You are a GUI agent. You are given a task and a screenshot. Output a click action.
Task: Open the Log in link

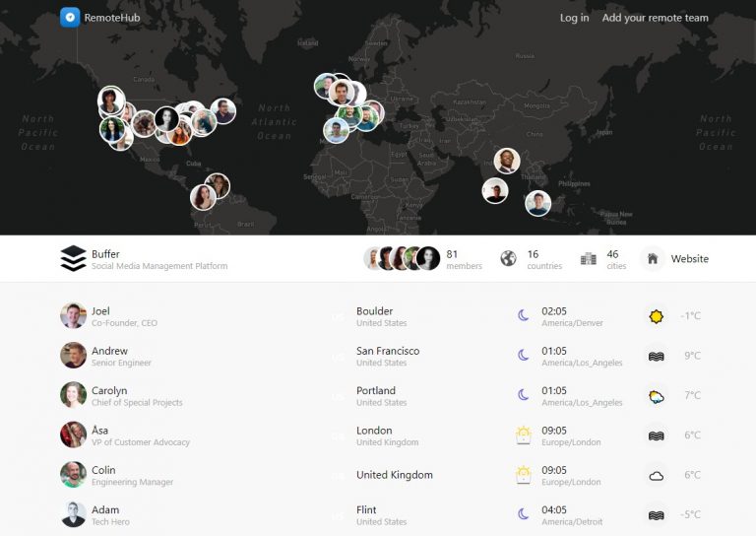coord(574,18)
